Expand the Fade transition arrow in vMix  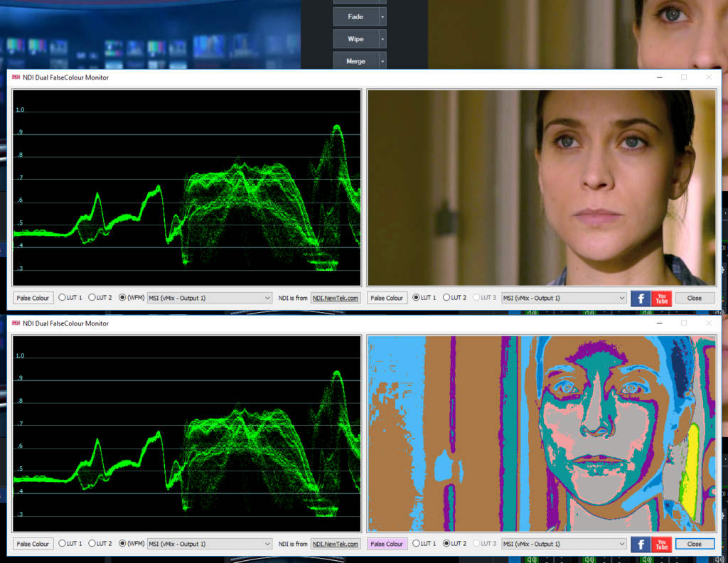coord(382,17)
